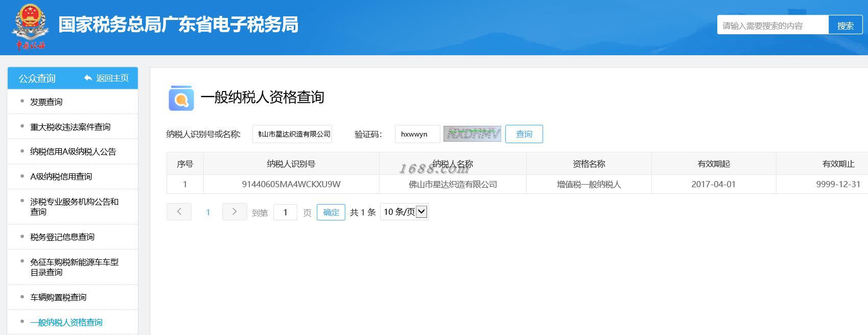Focus the page number jump field
This screenshot has height=335, width=868.
coord(285,212)
